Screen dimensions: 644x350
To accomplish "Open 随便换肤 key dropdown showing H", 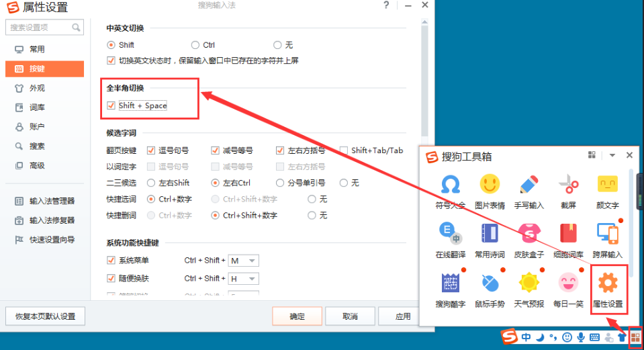I will click(244, 279).
